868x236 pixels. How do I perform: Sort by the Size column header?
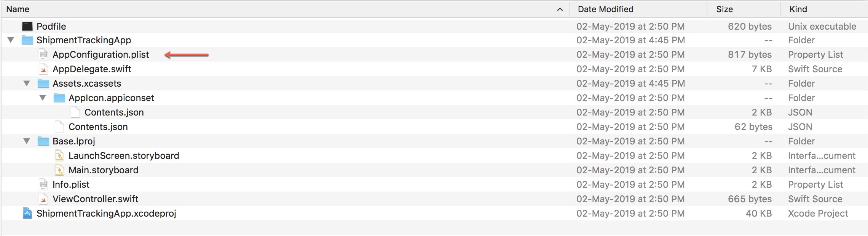coord(724,9)
